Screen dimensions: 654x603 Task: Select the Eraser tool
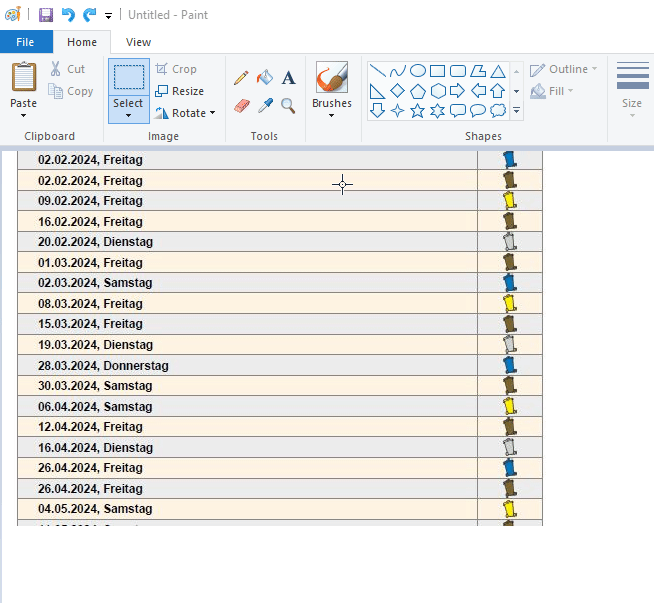click(242, 106)
